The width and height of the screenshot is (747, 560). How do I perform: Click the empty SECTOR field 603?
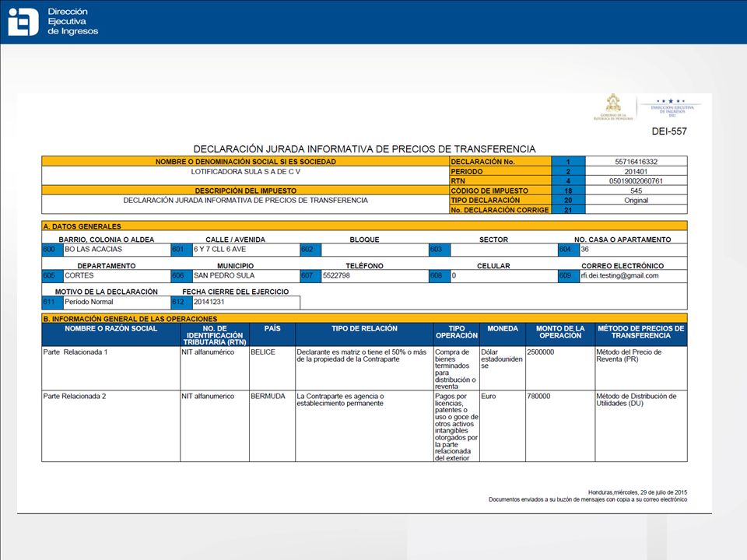tap(503, 250)
